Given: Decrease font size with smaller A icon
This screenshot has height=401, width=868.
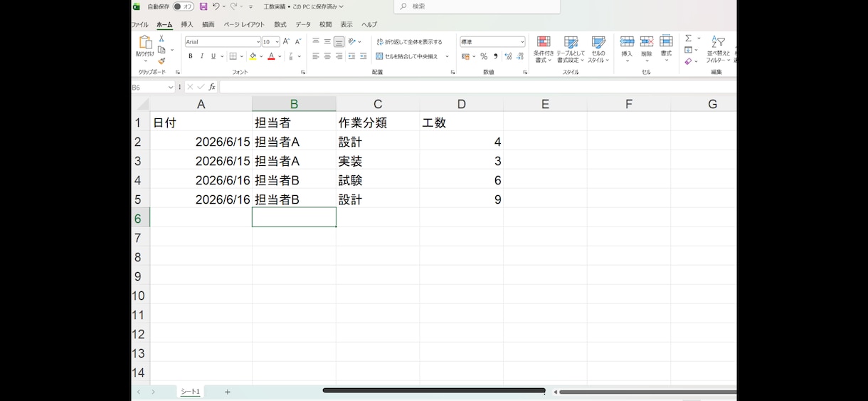Looking at the screenshot, I should pos(298,42).
